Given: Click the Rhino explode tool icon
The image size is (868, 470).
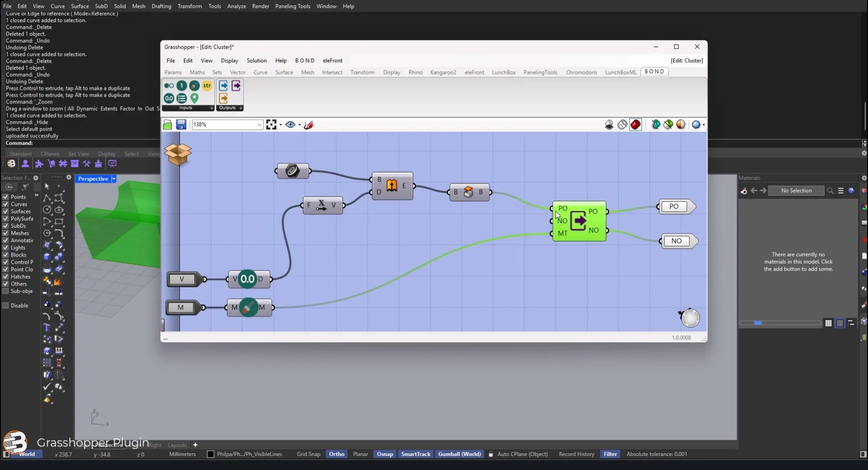Looking at the screenshot, I should click(x=58, y=281).
